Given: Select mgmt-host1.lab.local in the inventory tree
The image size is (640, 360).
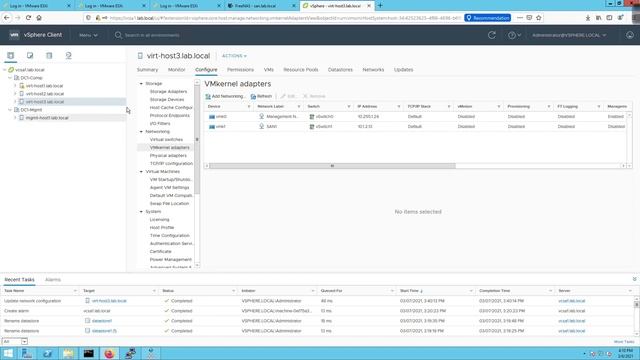Looking at the screenshot, I should click(x=47, y=118).
